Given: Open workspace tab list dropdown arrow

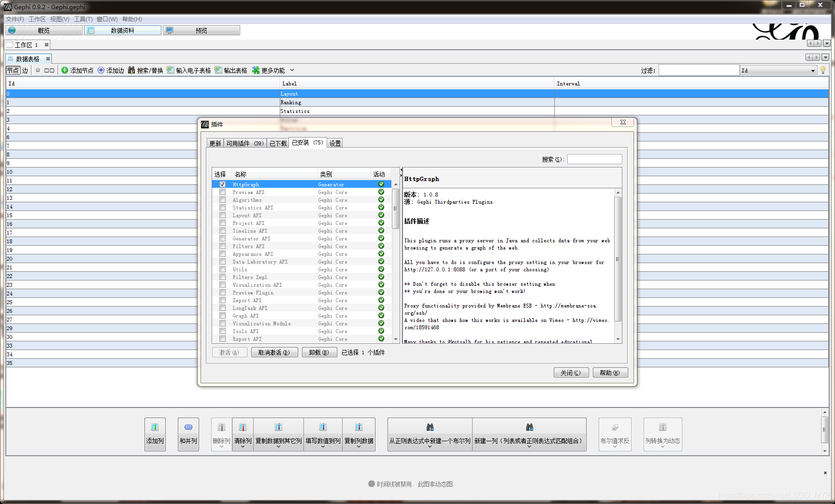Looking at the screenshot, I should click(x=827, y=43).
